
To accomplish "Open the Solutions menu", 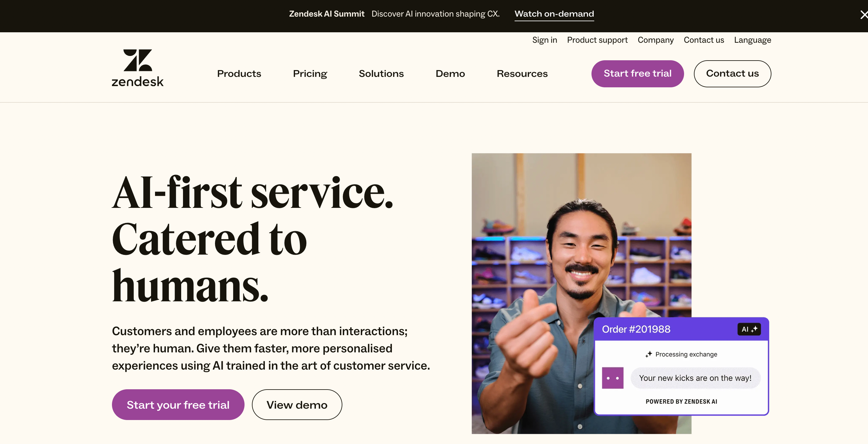I will 381,73.
